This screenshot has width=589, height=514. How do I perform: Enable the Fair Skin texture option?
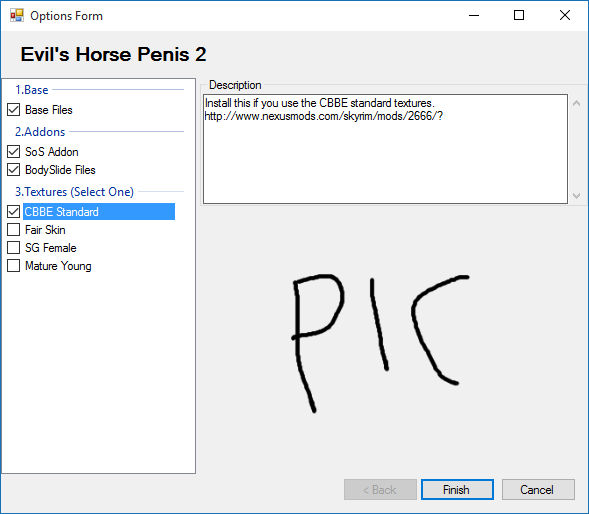point(14,230)
